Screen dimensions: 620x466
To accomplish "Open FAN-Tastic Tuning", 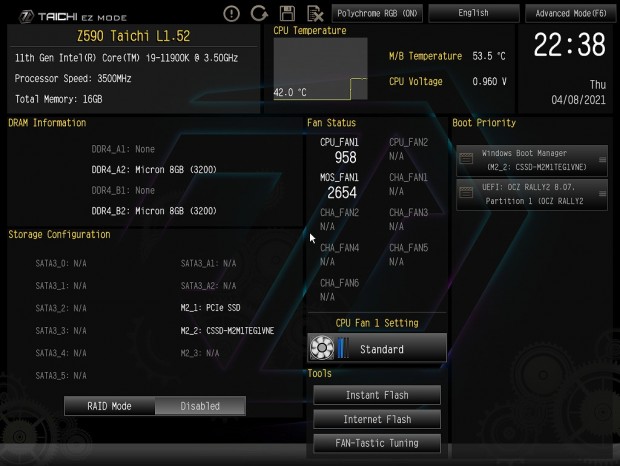I will (377, 443).
